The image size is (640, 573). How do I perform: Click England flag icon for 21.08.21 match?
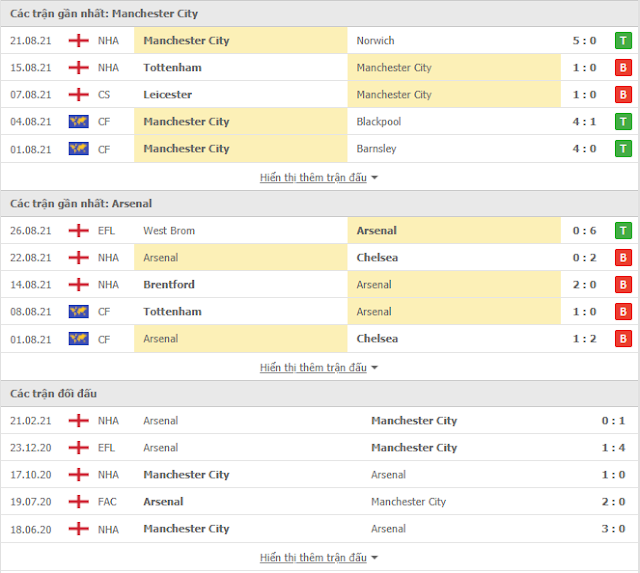(x=78, y=40)
